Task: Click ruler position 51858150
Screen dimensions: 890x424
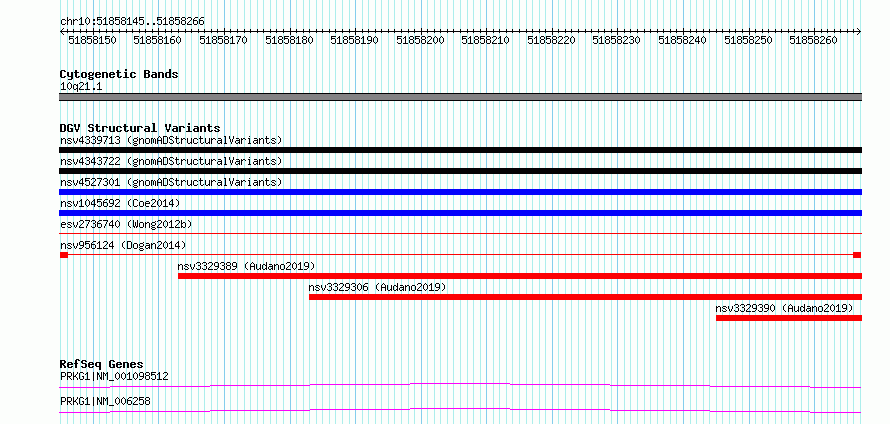Action: (93, 40)
